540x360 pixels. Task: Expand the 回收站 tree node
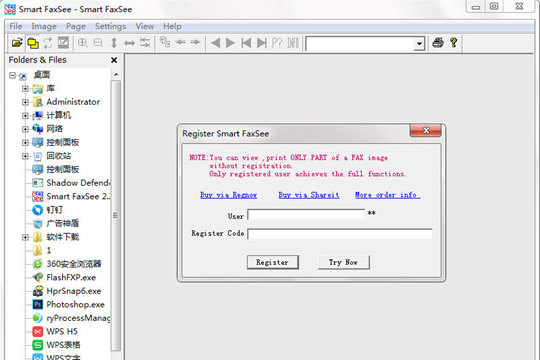(x=25, y=156)
